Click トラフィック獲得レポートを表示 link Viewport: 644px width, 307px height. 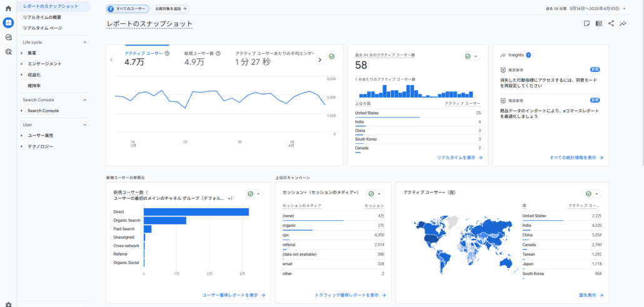coord(350,295)
